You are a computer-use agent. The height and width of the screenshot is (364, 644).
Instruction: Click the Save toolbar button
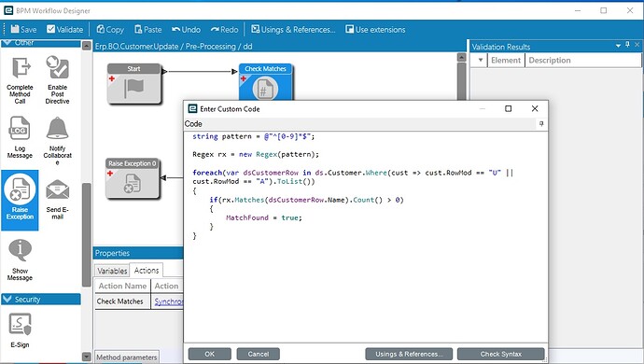(23, 29)
